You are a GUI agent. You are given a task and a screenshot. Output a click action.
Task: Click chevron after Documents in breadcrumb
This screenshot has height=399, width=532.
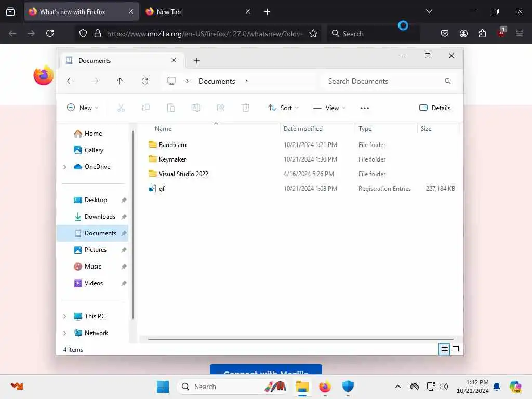pos(246,81)
